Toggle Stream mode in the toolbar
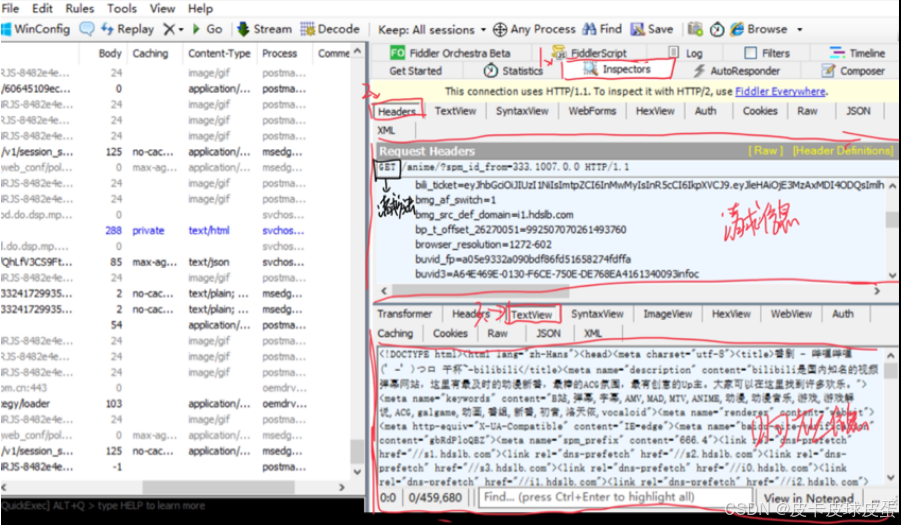Image resolution: width=901 pixels, height=525 pixels. [264, 29]
